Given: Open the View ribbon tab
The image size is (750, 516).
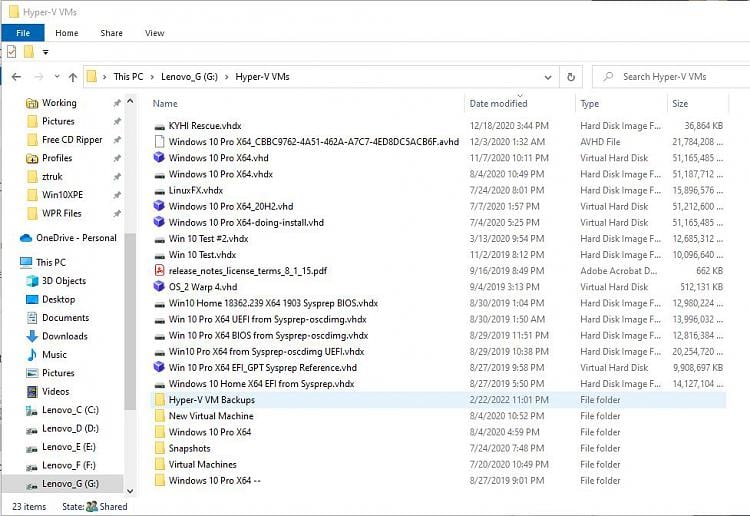Looking at the screenshot, I should pos(154,33).
